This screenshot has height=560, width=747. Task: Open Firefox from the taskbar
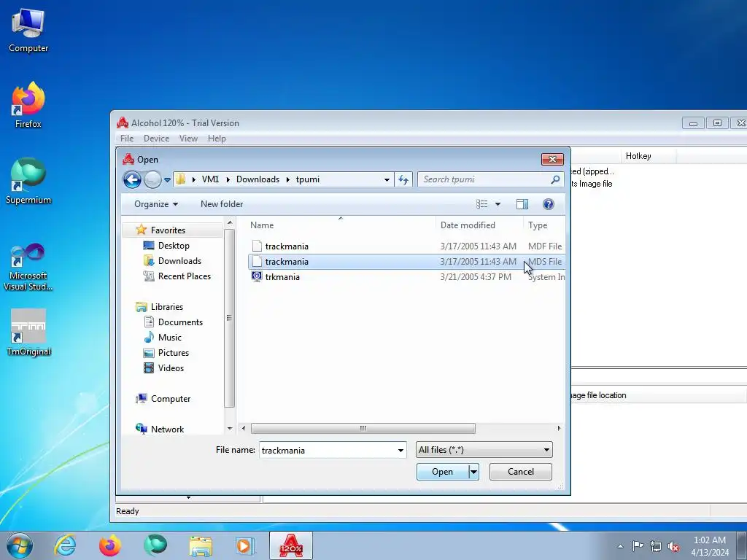tap(110, 545)
